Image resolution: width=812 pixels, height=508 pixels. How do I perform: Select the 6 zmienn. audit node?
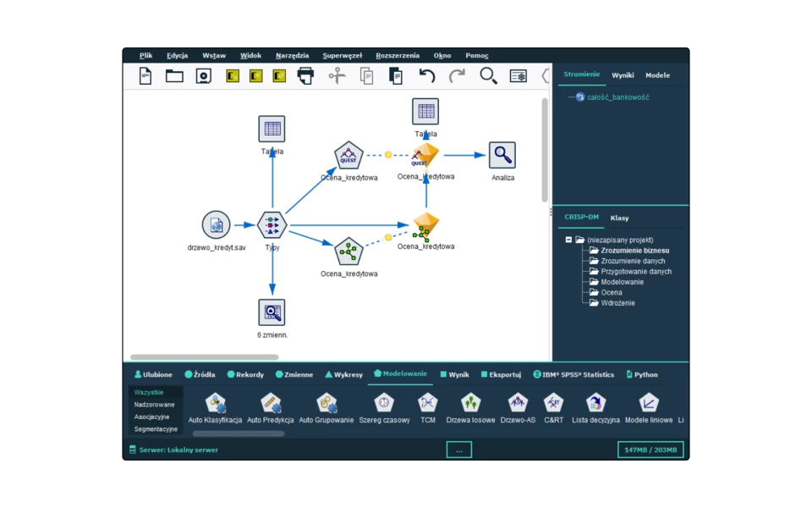272,312
